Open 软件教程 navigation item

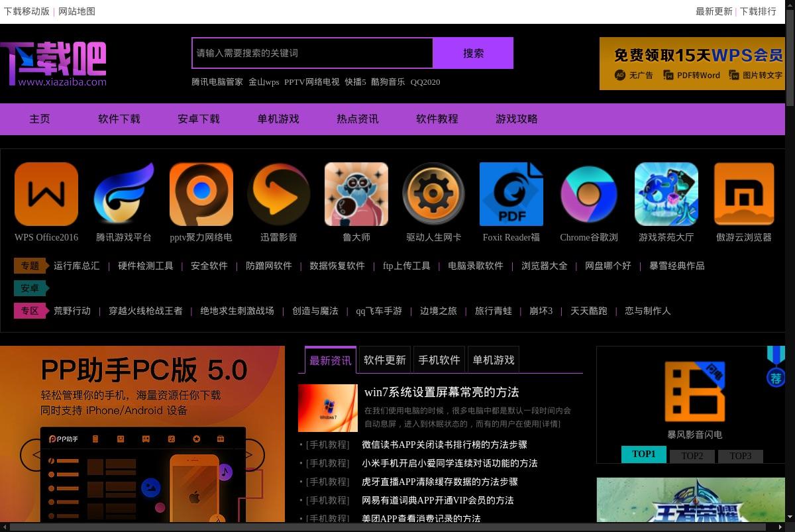tap(437, 119)
